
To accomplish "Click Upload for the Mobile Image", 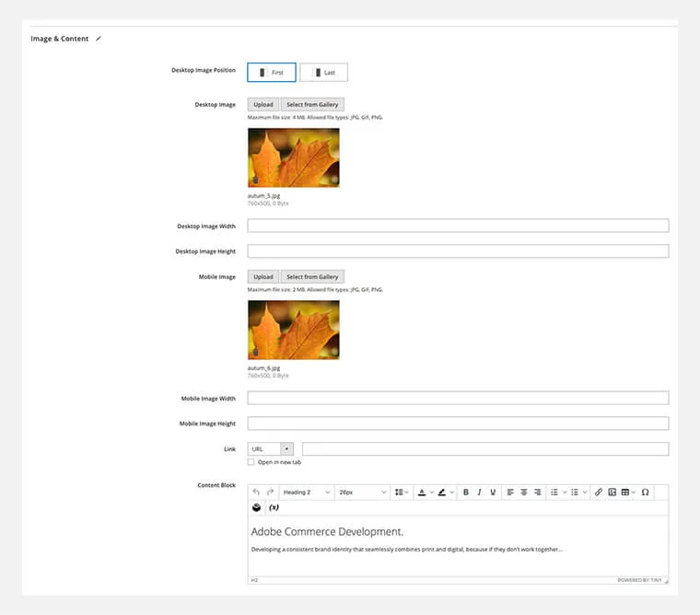I will point(263,277).
